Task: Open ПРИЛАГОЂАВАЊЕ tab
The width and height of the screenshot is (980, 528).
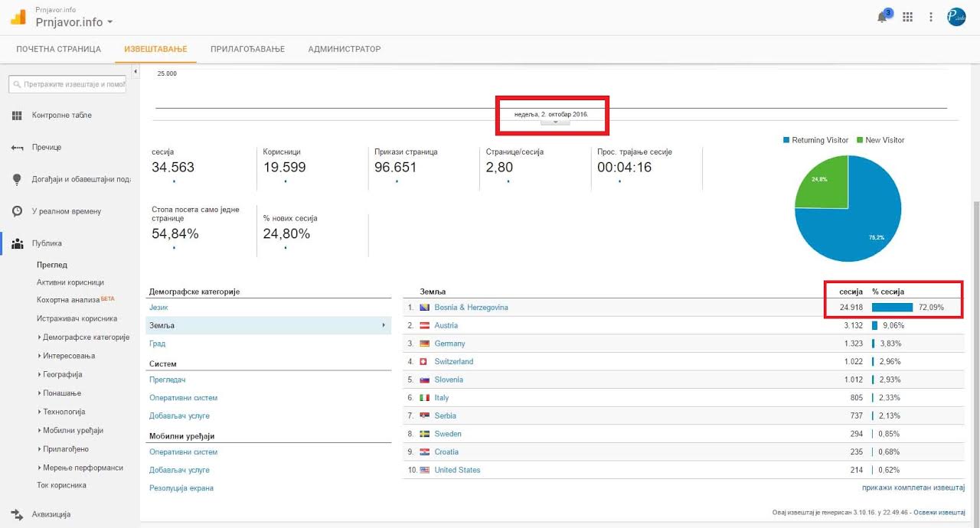Action: [x=247, y=49]
